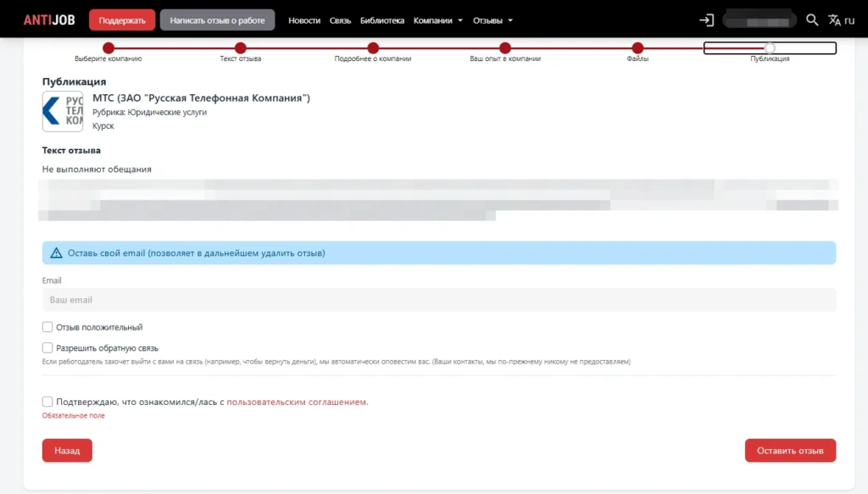868x494 pixels.
Task: Click the 'Обязательное поле' error text
Action: tap(73, 415)
